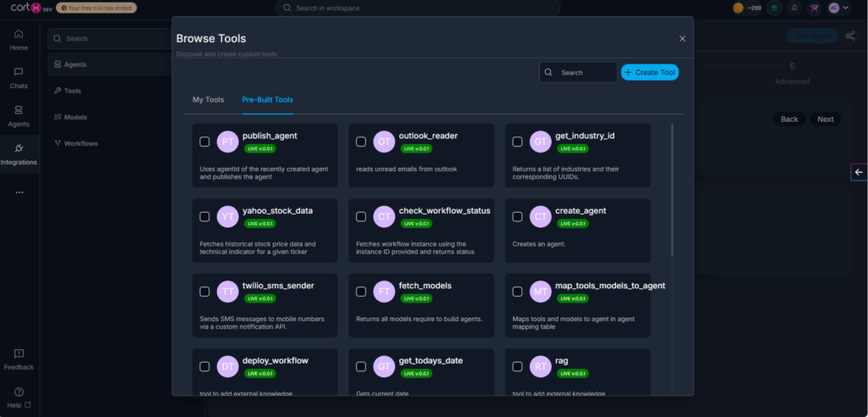Click the TT avatar of twilio_sms_sender
The image size is (868, 417).
pos(227,292)
